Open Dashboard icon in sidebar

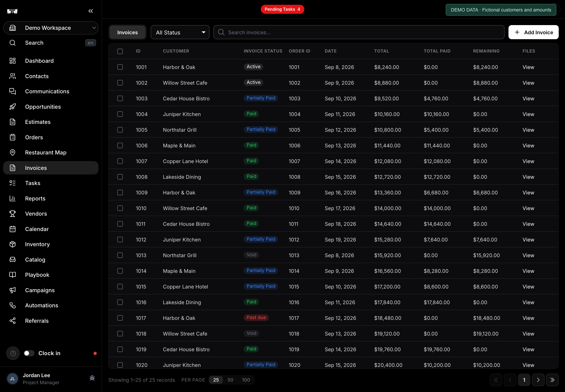click(x=13, y=61)
